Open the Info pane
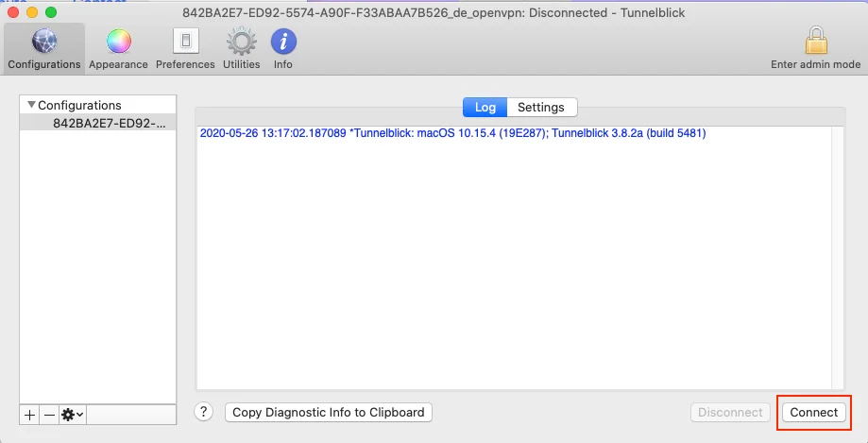 (x=283, y=48)
